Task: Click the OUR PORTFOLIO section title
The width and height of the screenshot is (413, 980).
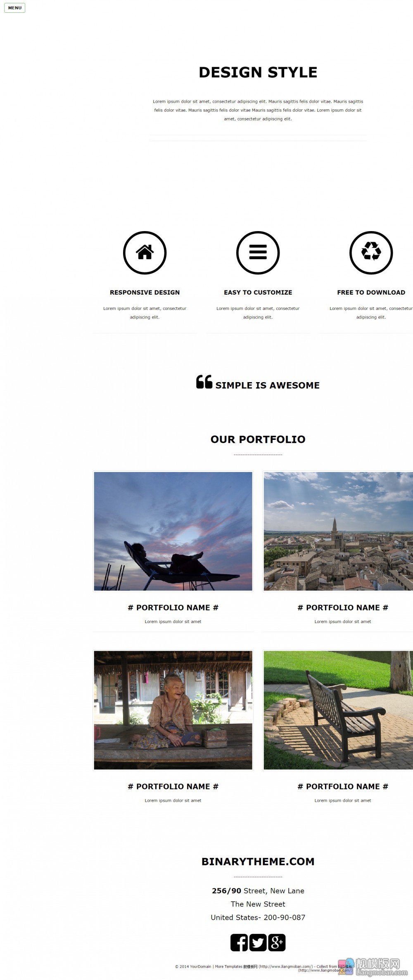Action: pos(258,439)
